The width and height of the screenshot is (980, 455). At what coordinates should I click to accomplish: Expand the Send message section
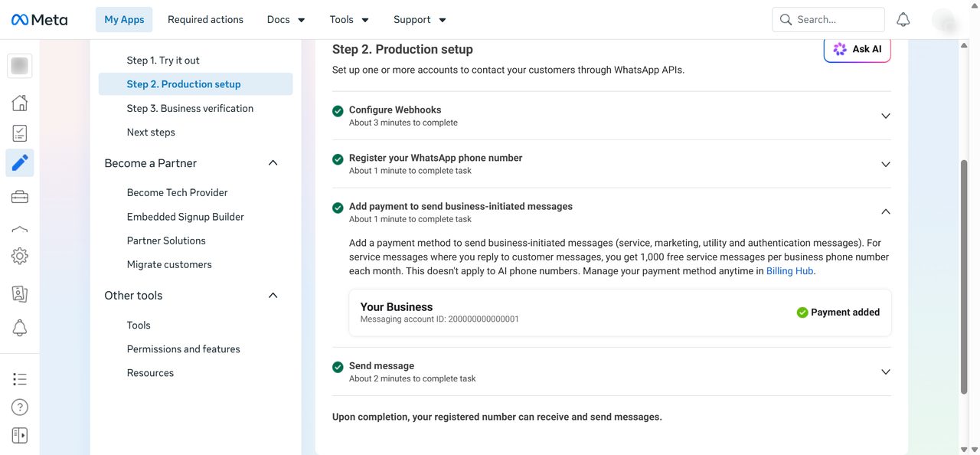pyautogui.click(x=886, y=372)
